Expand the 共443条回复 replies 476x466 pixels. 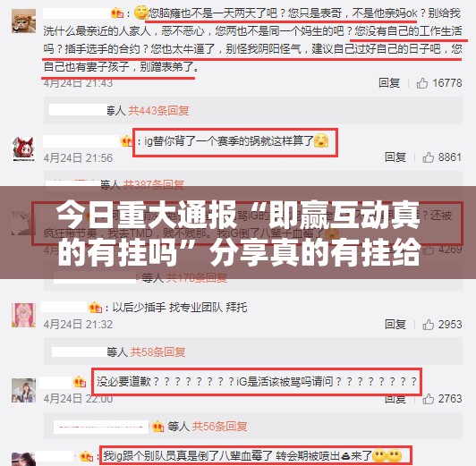[x=158, y=110]
